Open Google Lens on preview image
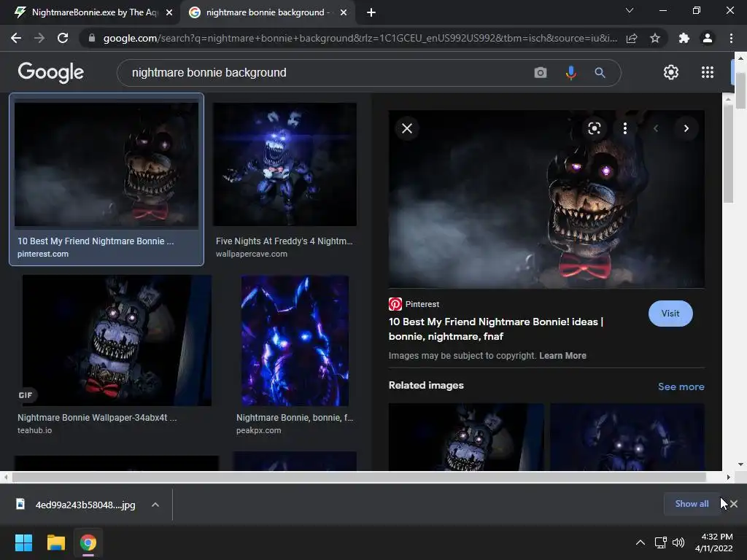 tap(594, 128)
